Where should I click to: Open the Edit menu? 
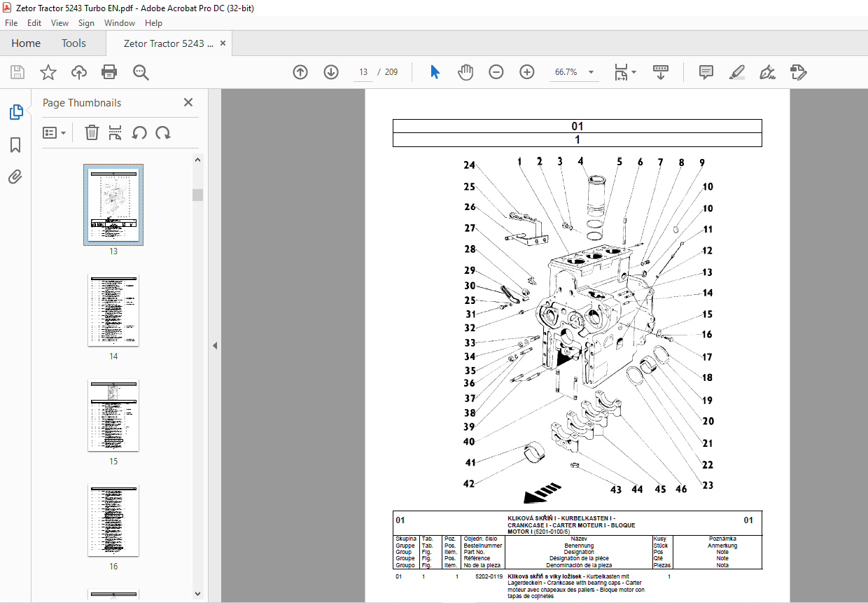pos(34,23)
